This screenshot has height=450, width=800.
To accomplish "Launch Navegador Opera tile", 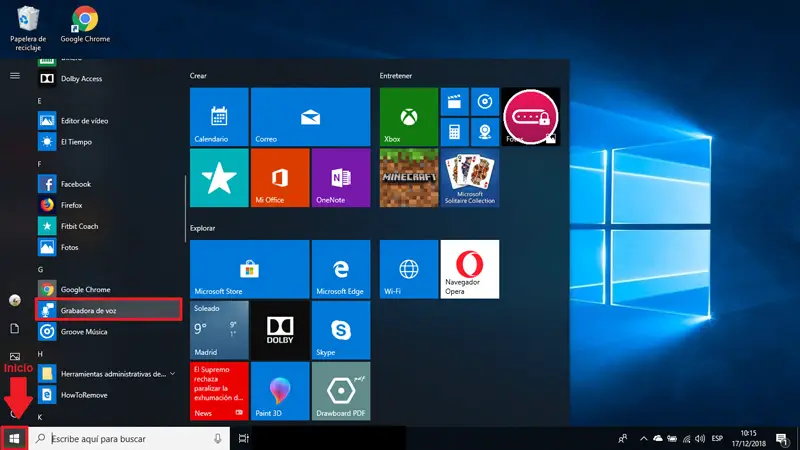I will click(470, 269).
